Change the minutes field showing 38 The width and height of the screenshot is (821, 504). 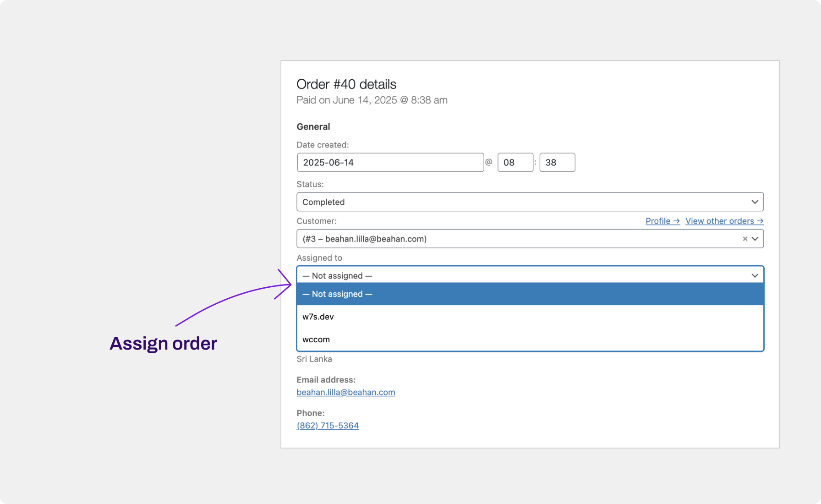[557, 162]
